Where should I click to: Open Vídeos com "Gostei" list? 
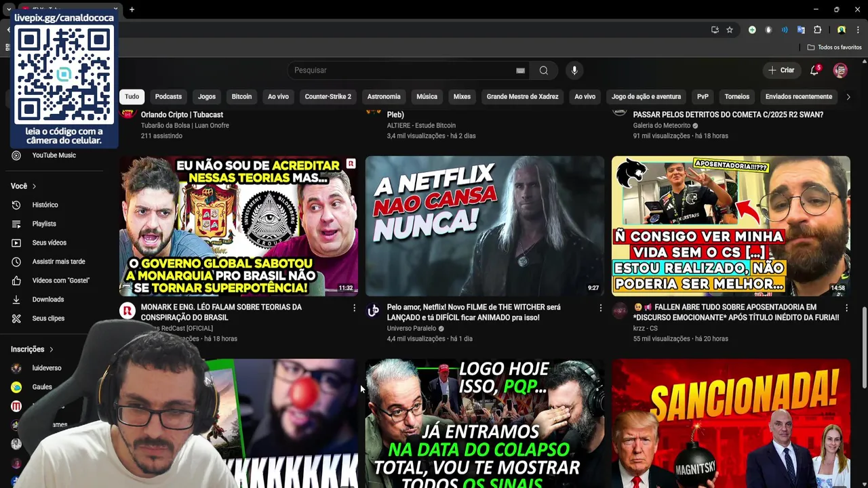point(60,281)
